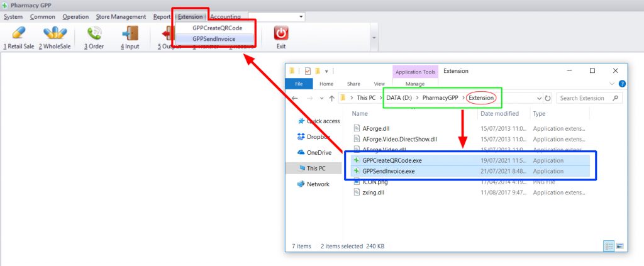Open the System menu
This screenshot has width=644, height=266.
(13, 17)
